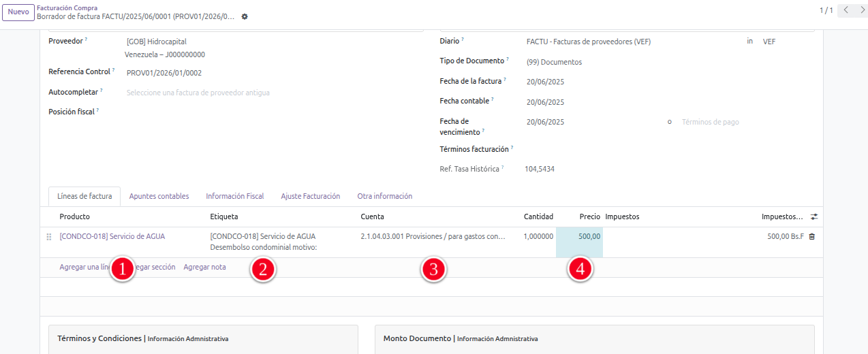Click Agregar nota link
The width and height of the screenshot is (868, 354).
(204, 267)
